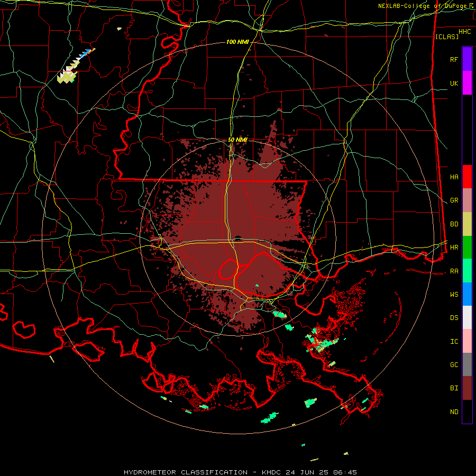Click the WS blue legend swatch

(x=467, y=294)
